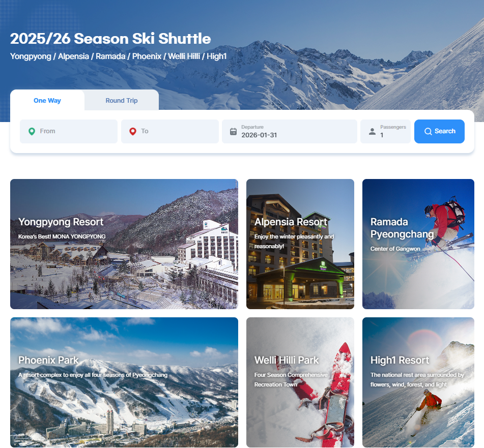Open the From location dropdown

coord(69,131)
